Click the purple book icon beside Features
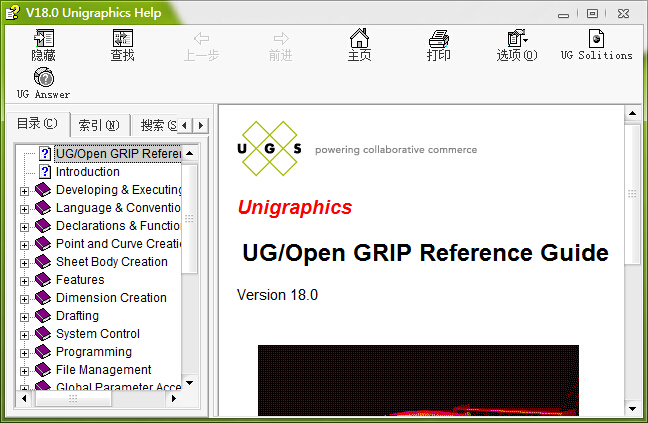The image size is (648, 423). click(x=43, y=280)
